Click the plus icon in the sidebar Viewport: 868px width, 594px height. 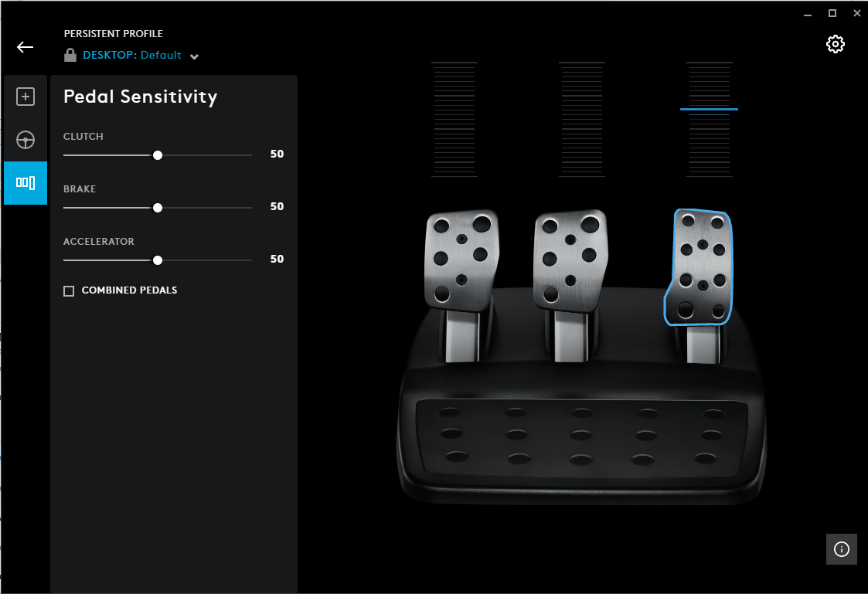(x=26, y=96)
